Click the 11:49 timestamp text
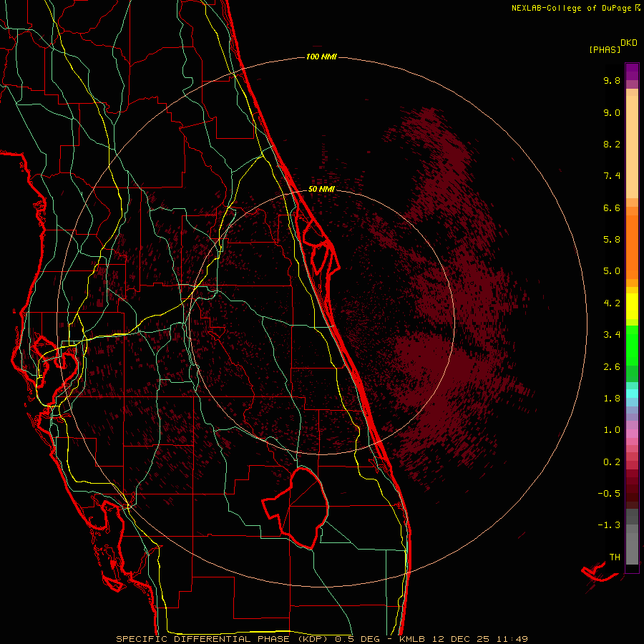The width and height of the screenshot is (644, 644). [512, 639]
